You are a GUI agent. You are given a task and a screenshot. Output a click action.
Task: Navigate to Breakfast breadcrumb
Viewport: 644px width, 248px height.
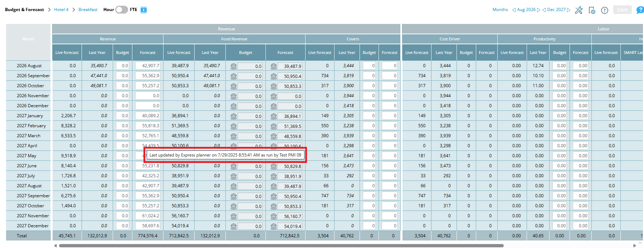[x=88, y=10]
